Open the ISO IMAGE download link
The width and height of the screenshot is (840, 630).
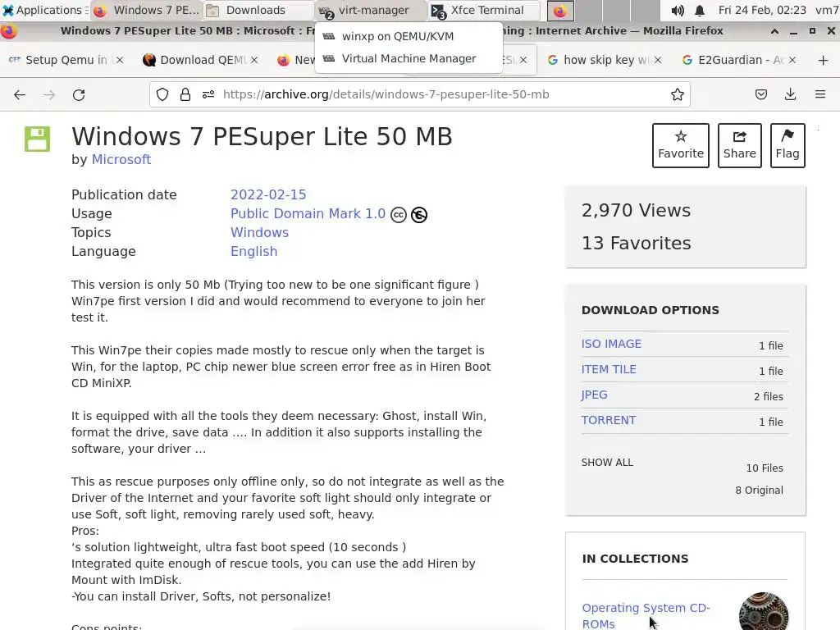[611, 344]
